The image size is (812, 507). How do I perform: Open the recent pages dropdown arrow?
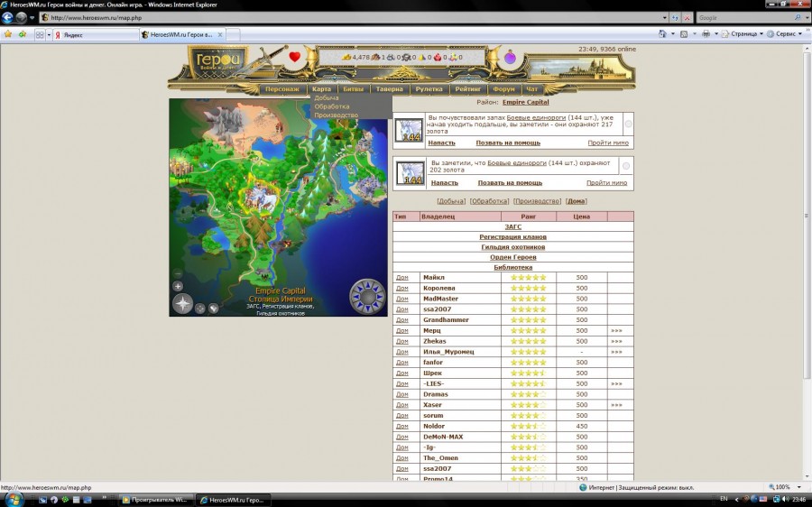[32, 18]
